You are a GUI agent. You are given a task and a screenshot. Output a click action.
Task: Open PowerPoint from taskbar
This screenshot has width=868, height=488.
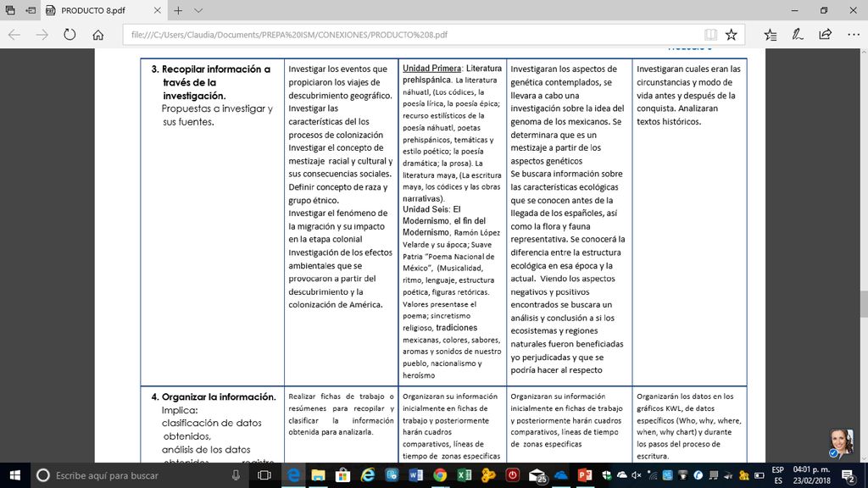click(585, 475)
